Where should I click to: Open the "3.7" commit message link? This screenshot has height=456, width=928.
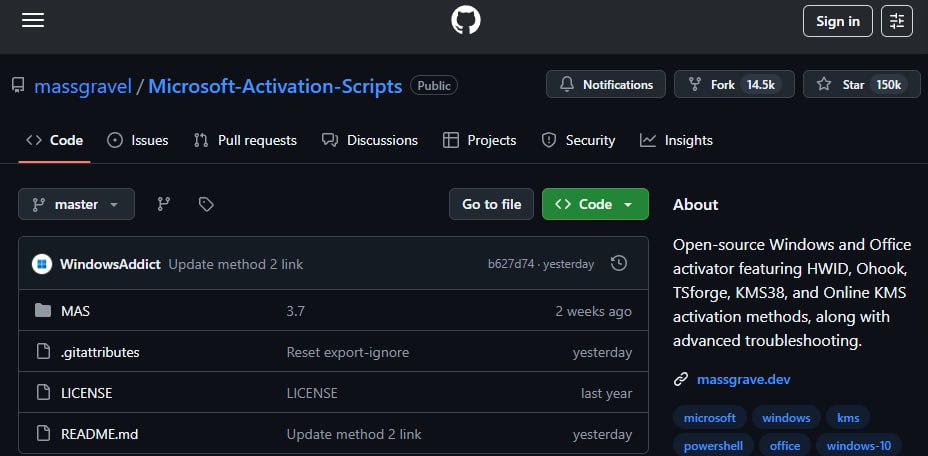[295, 311]
